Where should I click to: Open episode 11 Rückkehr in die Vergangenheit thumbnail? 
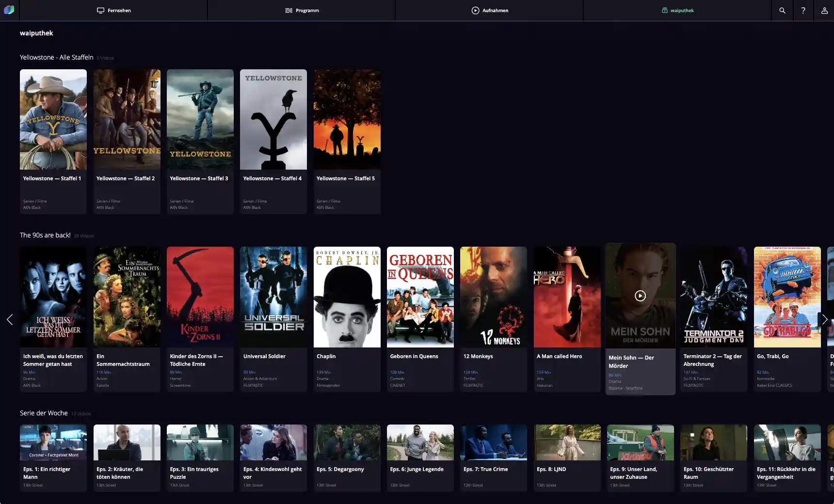point(787,442)
